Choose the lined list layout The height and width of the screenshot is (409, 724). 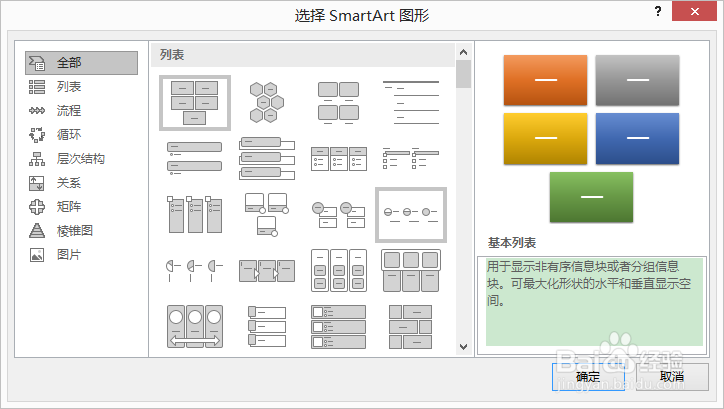410,103
